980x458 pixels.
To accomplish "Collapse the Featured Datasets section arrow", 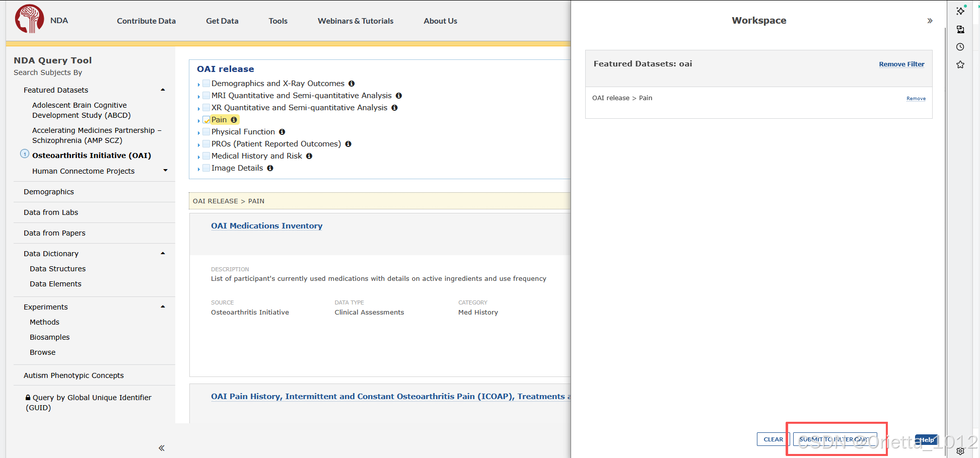I will [x=163, y=90].
